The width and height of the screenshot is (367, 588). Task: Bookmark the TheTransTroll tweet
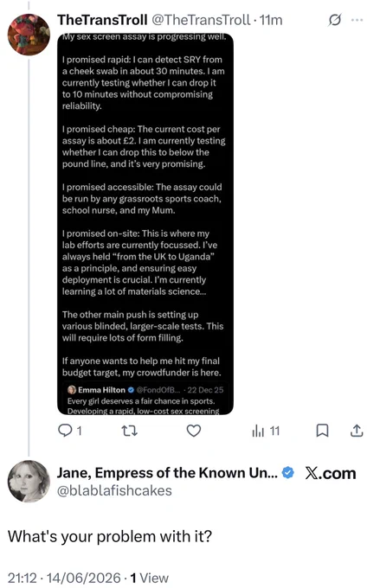click(322, 431)
